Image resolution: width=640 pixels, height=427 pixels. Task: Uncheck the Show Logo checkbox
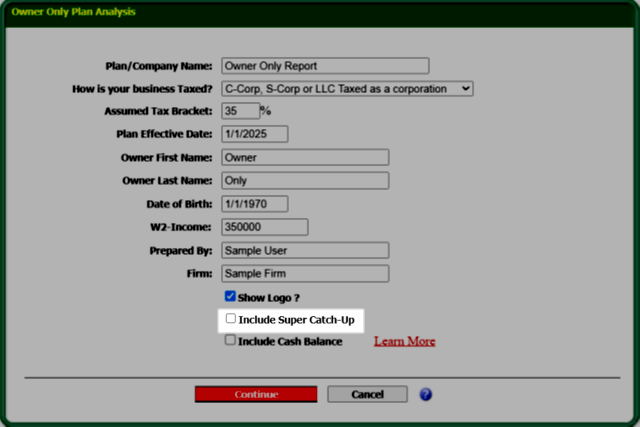click(x=230, y=297)
